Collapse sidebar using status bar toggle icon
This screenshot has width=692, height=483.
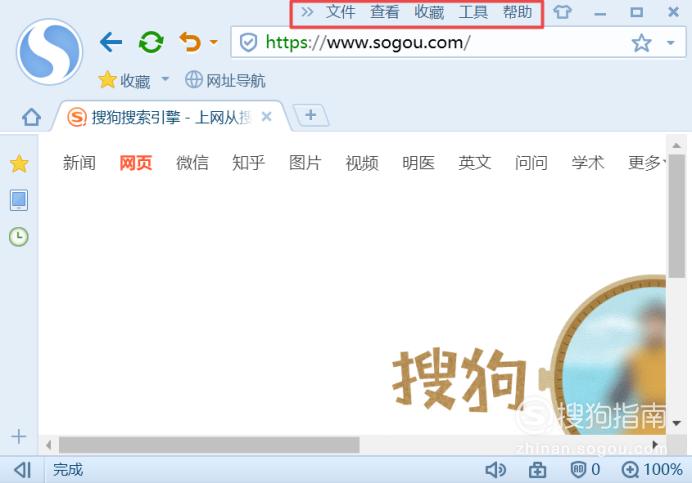point(23,470)
